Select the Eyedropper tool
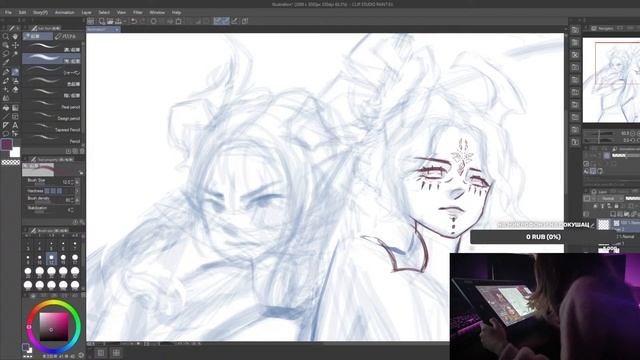 pyautogui.click(x=6, y=62)
